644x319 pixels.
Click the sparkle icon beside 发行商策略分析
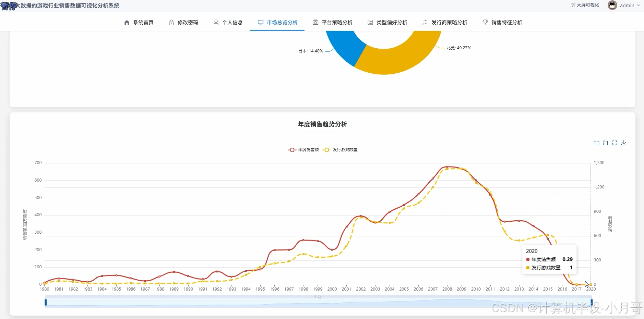425,22
